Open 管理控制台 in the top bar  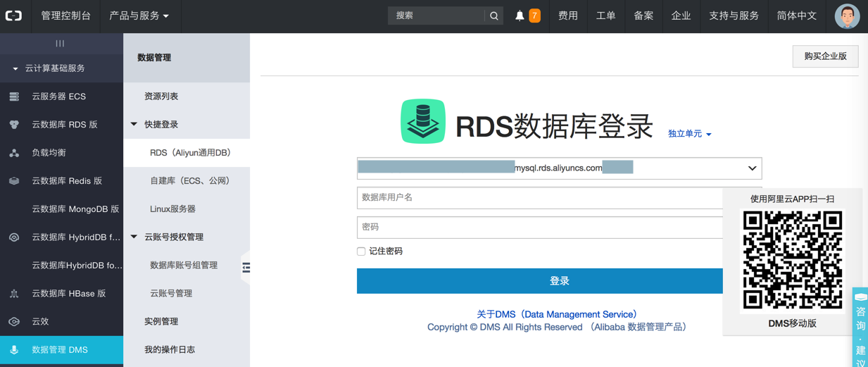coord(65,15)
